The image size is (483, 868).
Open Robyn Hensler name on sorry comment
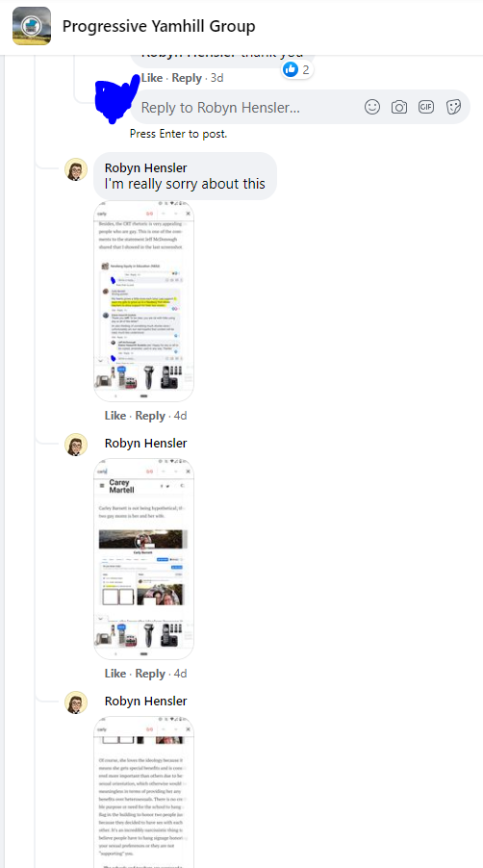(x=145, y=167)
